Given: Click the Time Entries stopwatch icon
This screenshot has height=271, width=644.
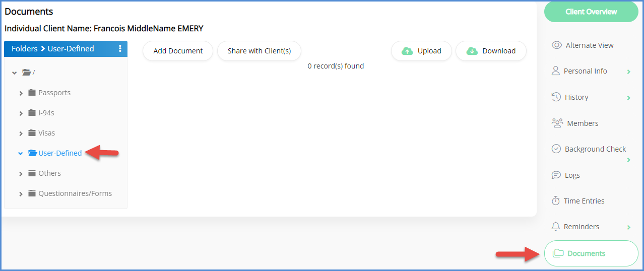Looking at the screenshot, I should pyautogui.click(x=556, y=201).
